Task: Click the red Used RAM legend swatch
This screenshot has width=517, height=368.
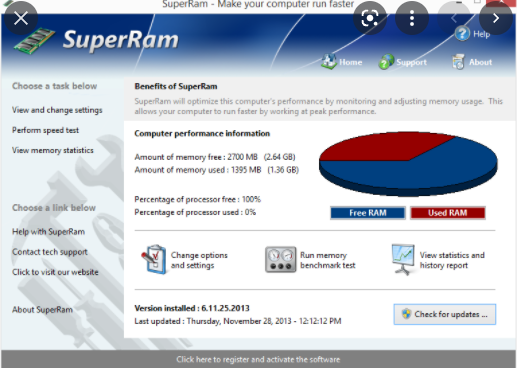Action: [448, 213]
